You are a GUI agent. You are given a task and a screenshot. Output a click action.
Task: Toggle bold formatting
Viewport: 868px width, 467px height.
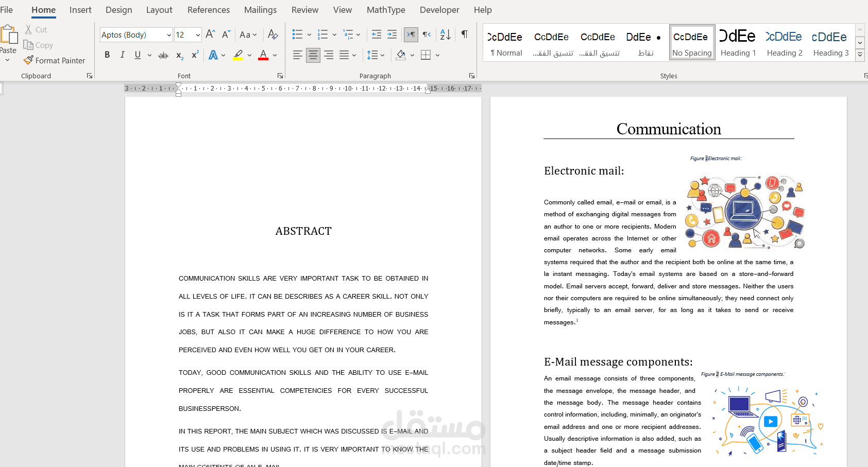[107, 55]
